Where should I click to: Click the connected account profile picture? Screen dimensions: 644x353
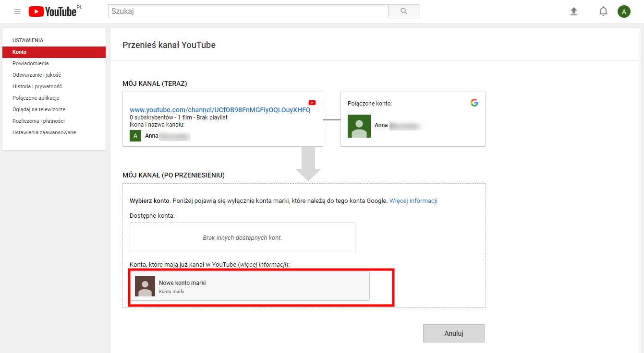(359, 126)
